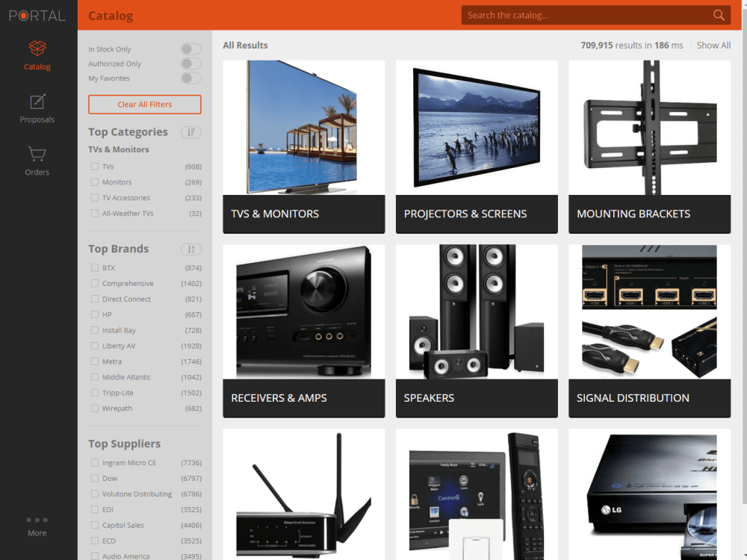Check the Wirepath brand filter

tap(95, 408)
